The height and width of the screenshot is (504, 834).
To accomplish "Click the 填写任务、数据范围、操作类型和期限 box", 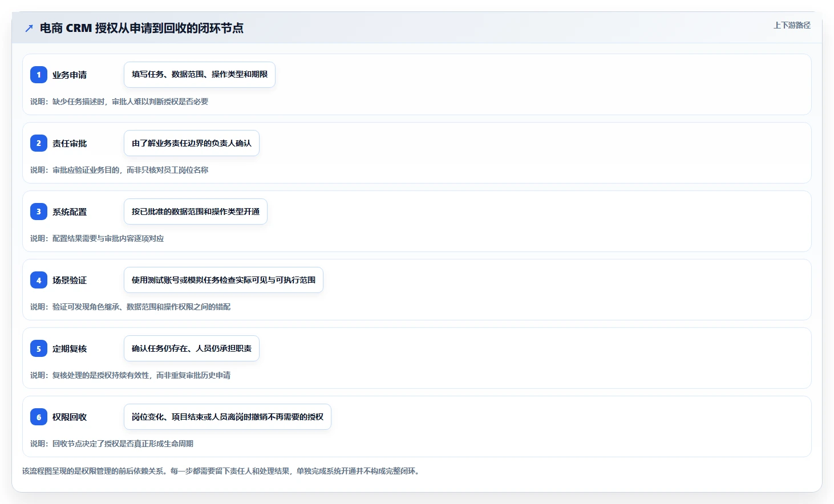I will click(x=200, y=75).
